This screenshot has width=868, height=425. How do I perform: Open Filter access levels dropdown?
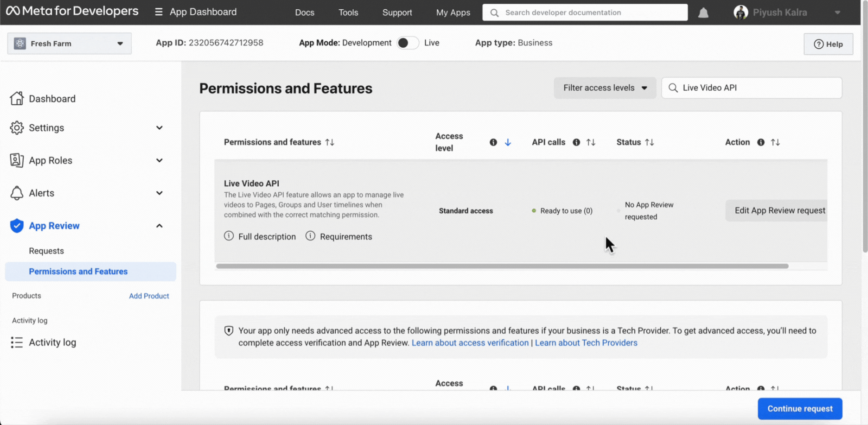605,88
